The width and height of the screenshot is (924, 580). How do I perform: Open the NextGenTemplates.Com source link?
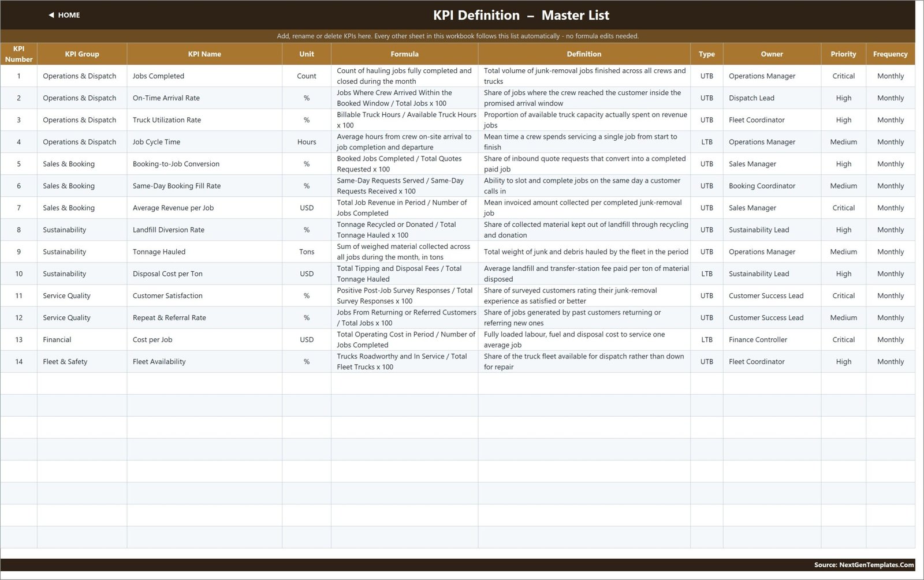[864, 565]
